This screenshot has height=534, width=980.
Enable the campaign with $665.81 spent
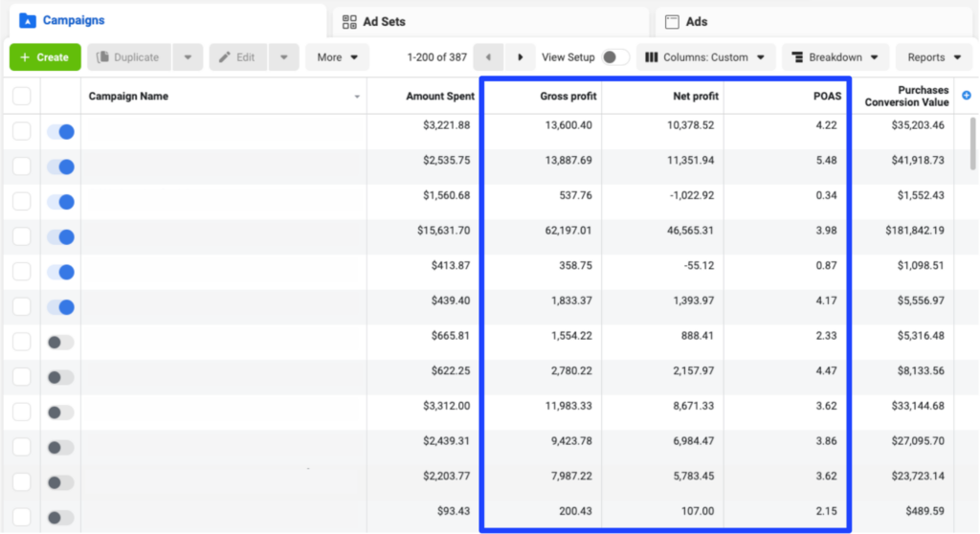click(60, 342)
